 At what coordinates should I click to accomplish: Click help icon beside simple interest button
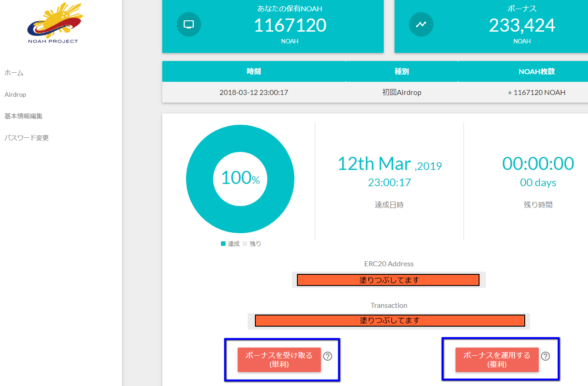pos(328,356)
